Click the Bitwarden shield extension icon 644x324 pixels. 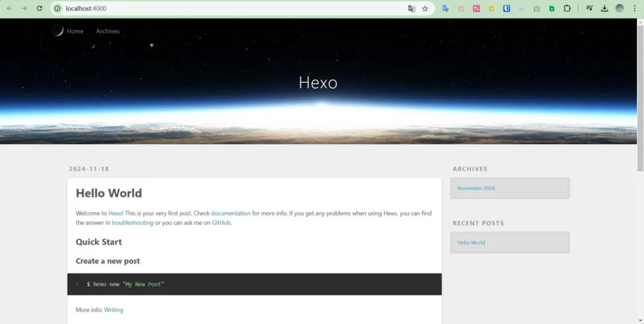pos(506,9)
